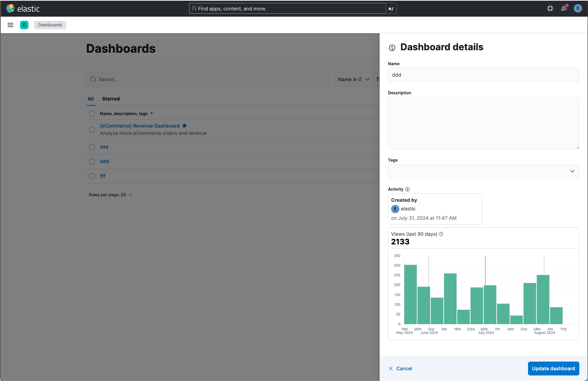Open the notifications bell
The height and width of the screenshot is (381, 588).
pyautogui.click(x=564, y=8)
